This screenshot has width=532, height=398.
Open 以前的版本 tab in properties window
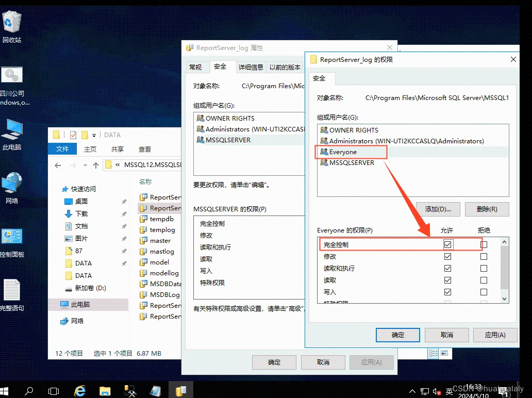285,67
